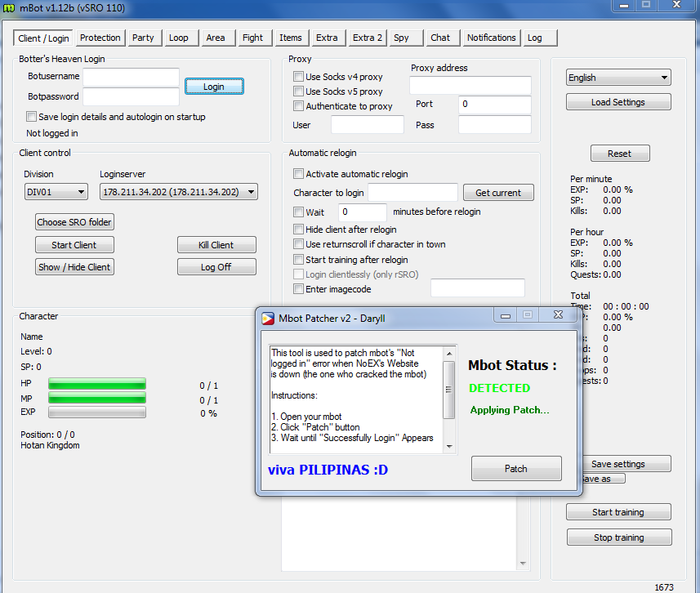Open the English language dropdown
The height and width of the screenshot is (593, 700).
618,78
